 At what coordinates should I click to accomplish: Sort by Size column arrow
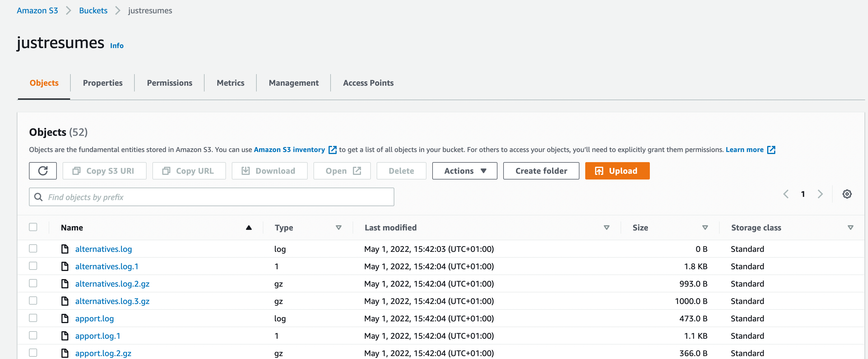coord(705,228)
